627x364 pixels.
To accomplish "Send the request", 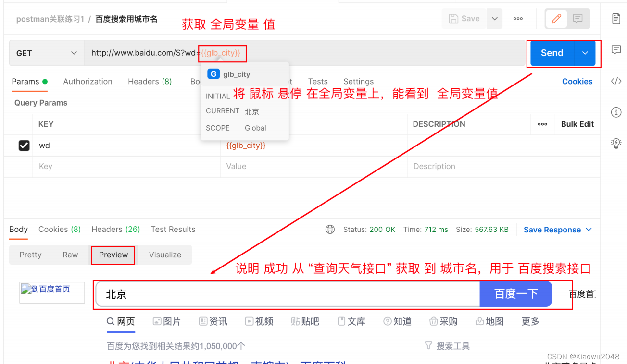I will [552, 53].
